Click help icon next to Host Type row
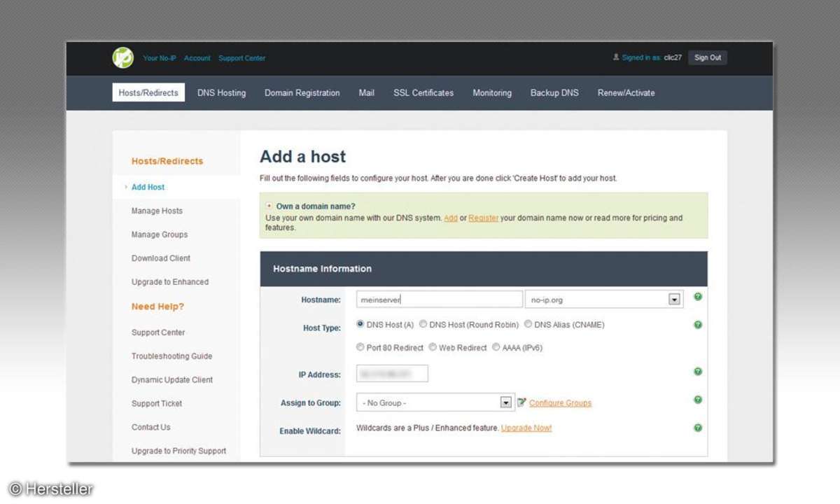Image resolution: width=840 pixels, height=504 pixels. tap(698, 325)
